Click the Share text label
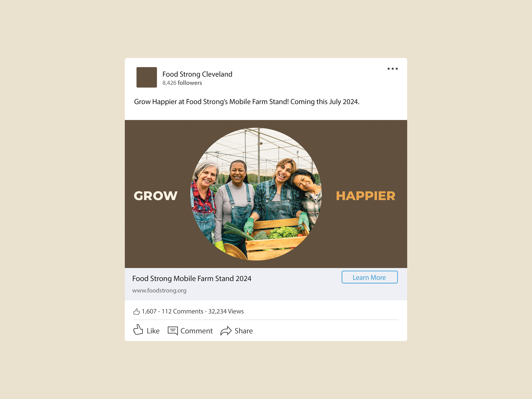Image resolution: width=532 pixels, height=399 pixels. point(244,331)
